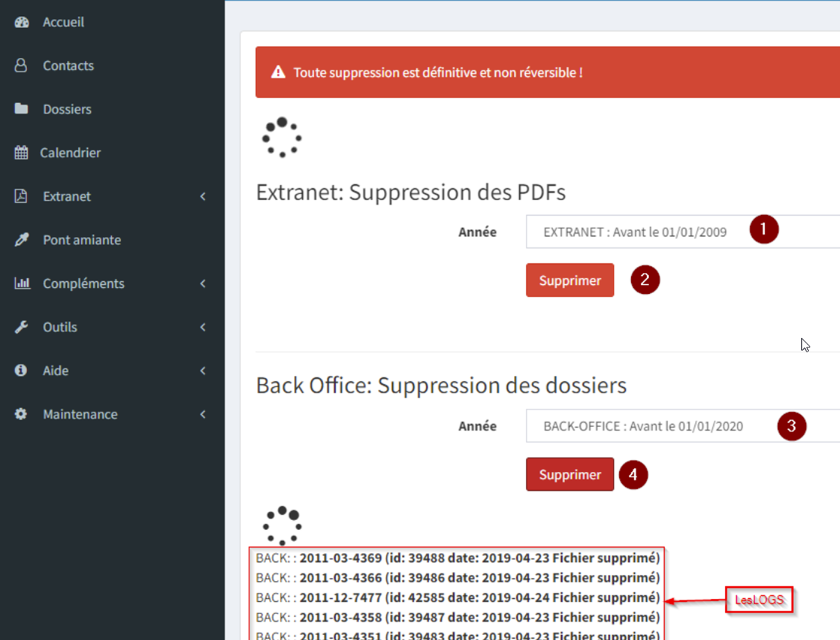
Task: Click the Aide info circle icon
Action: coord(21,370)
